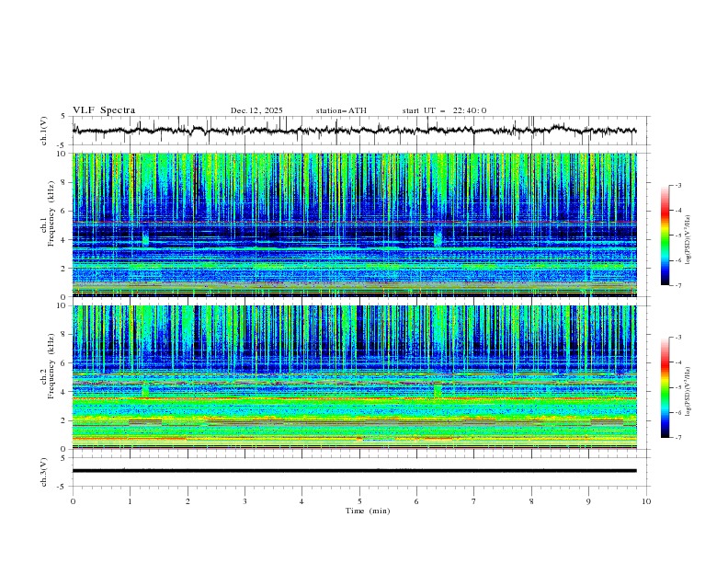
Task: Click the ch.2 spectrogram color bar
Action: [x=665, y=387]
